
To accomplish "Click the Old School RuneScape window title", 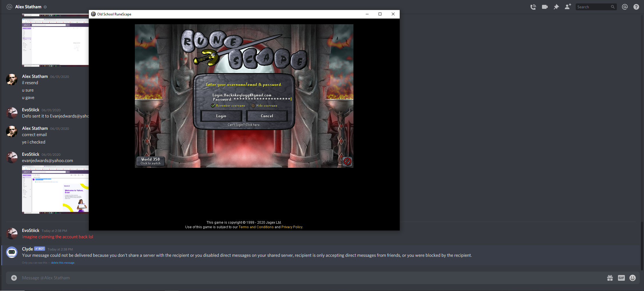I will click(114, 14).
